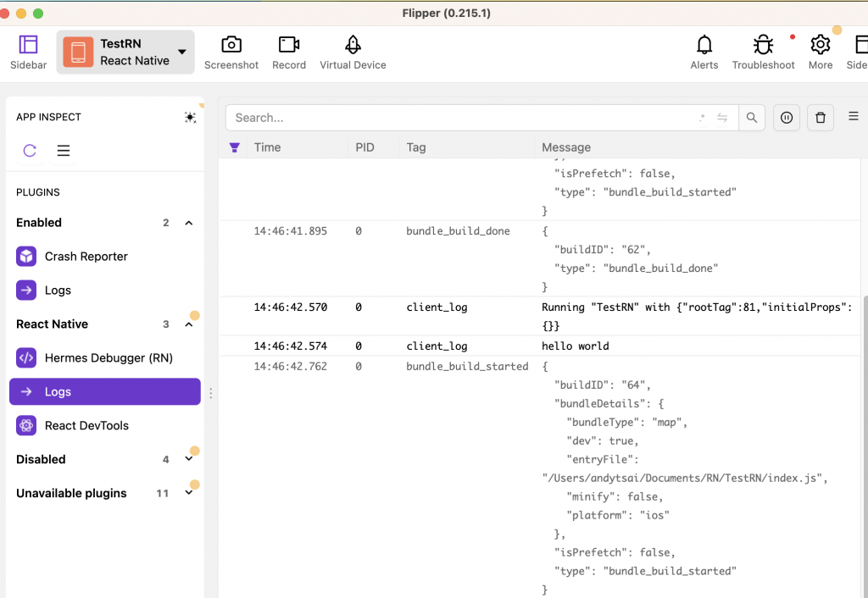Viewport: 868px width, 598px height.
Task: Open the Crash Reporter plugin
Action: (x=105, y=257)
